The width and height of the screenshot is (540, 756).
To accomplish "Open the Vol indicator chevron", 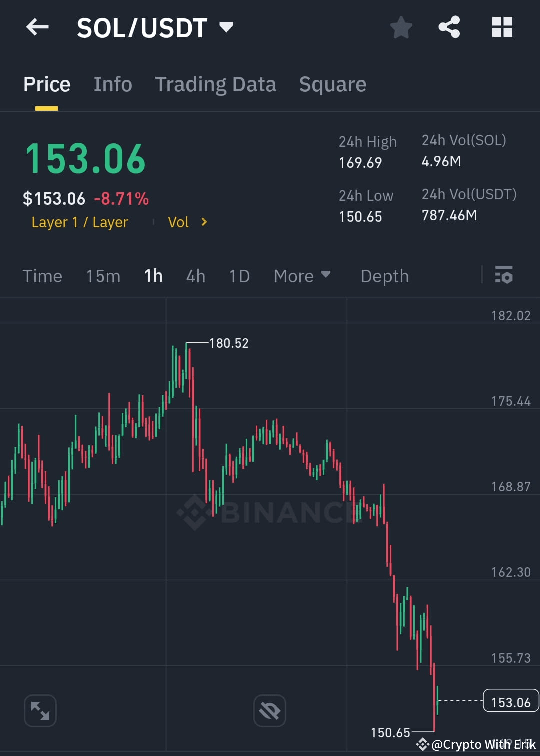I will pyautogui.click(x=204, y=222).
